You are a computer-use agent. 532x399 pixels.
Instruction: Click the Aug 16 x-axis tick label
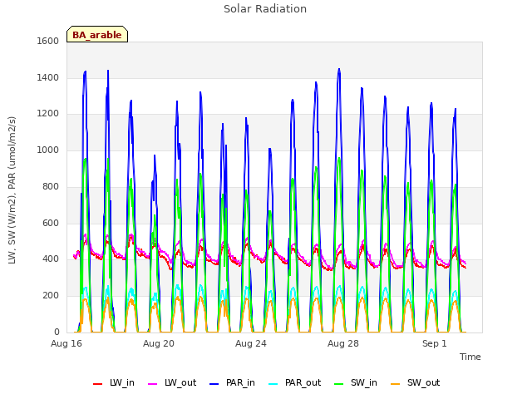[66, 343]
